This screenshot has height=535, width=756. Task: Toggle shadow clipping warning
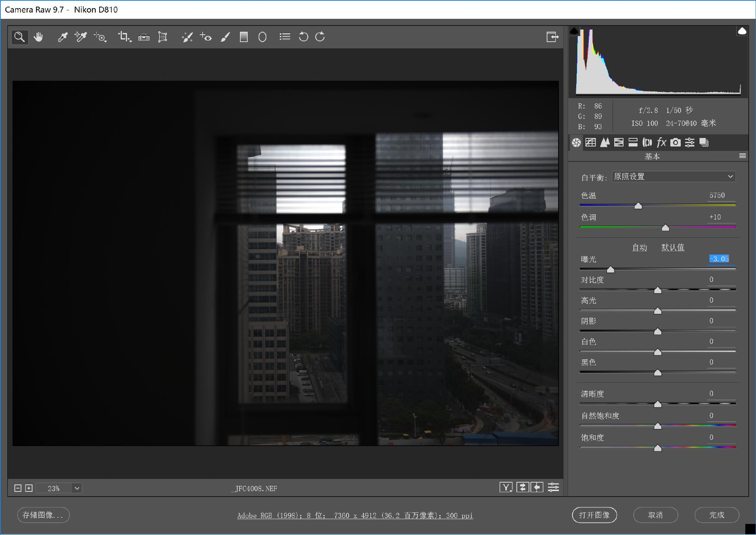coord(574,31)
